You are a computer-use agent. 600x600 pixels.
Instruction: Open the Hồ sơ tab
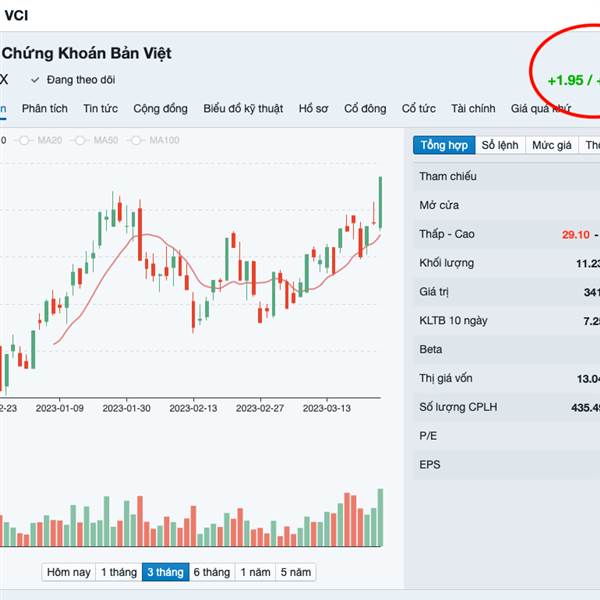point(313,108)
